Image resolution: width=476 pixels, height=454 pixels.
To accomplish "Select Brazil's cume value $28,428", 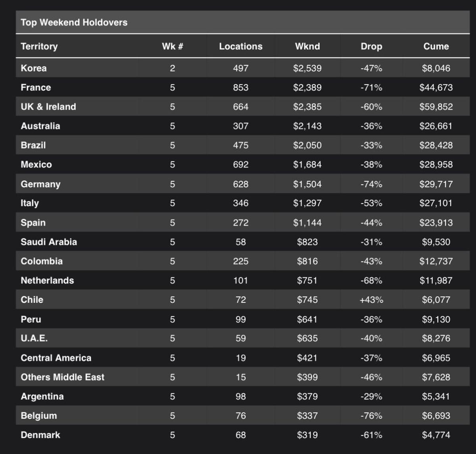I will (x=436, y=145).
